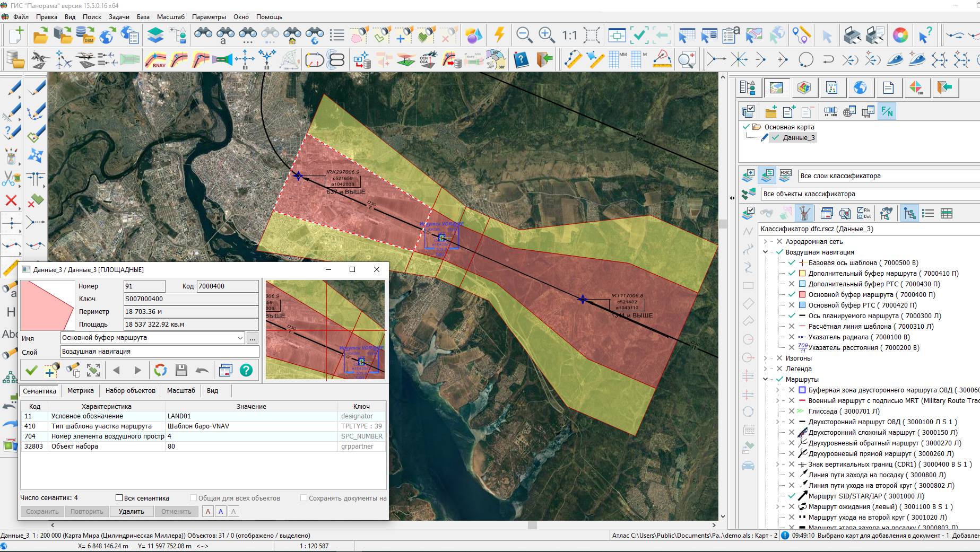Click the printer icon in top toolbar

coord(852,35)
